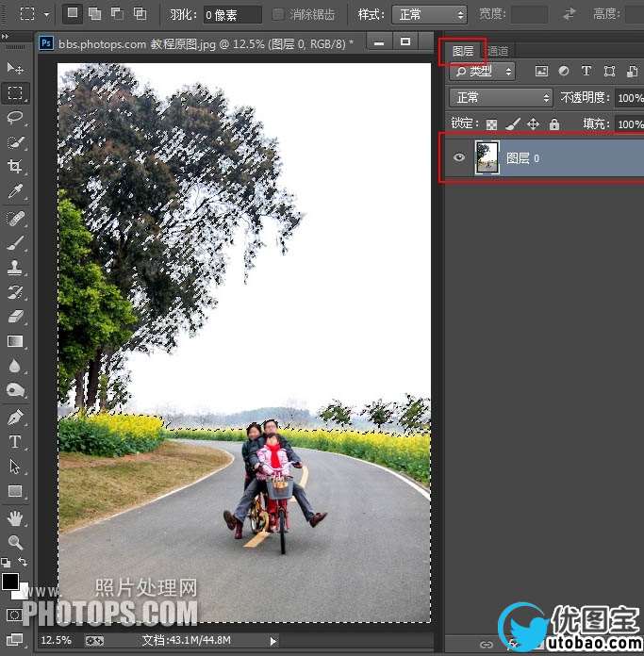Select the 图层 0 layer name
644x656 pixels.
tap(522, 158)
